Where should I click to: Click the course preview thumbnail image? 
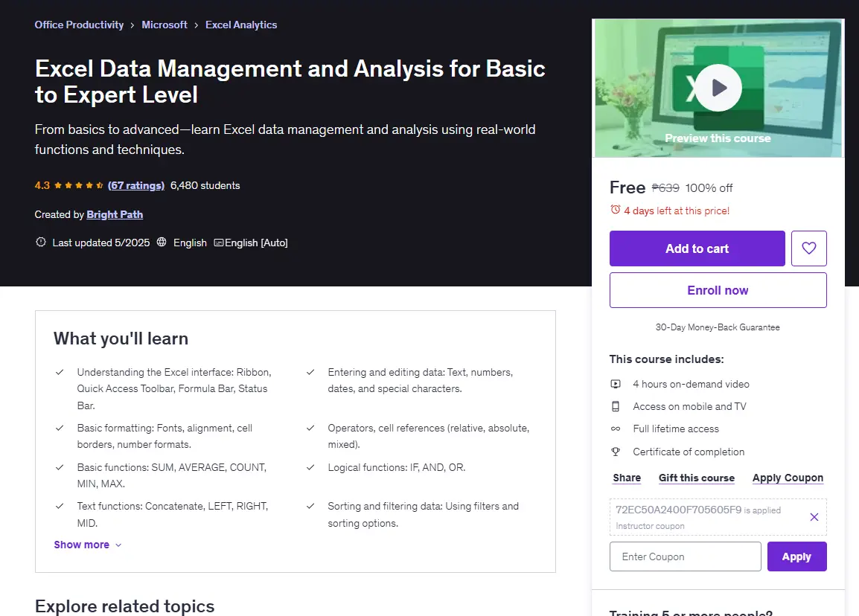pos(718,88)
